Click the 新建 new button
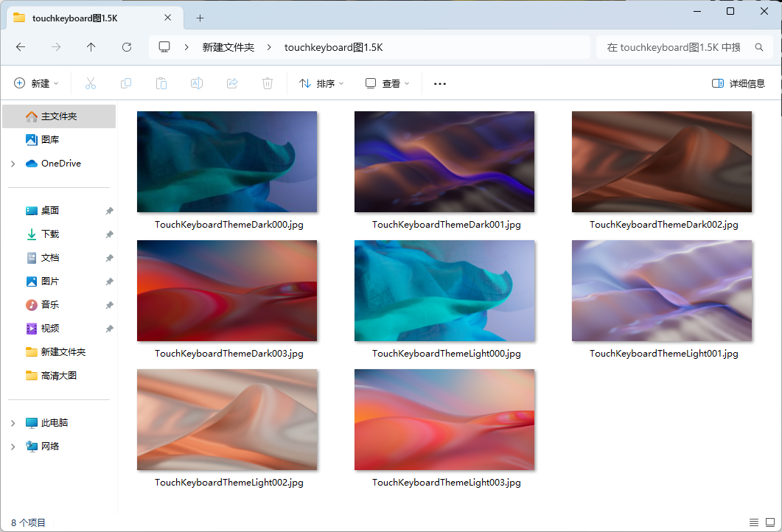The width and height of the screenshot is (782, 532). tap(36, 83)
